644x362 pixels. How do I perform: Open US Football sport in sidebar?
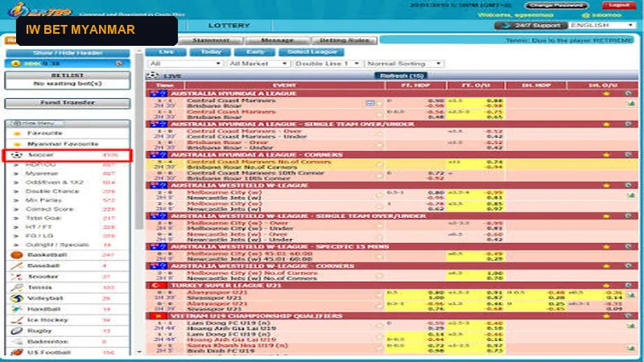tap(67, 352)
